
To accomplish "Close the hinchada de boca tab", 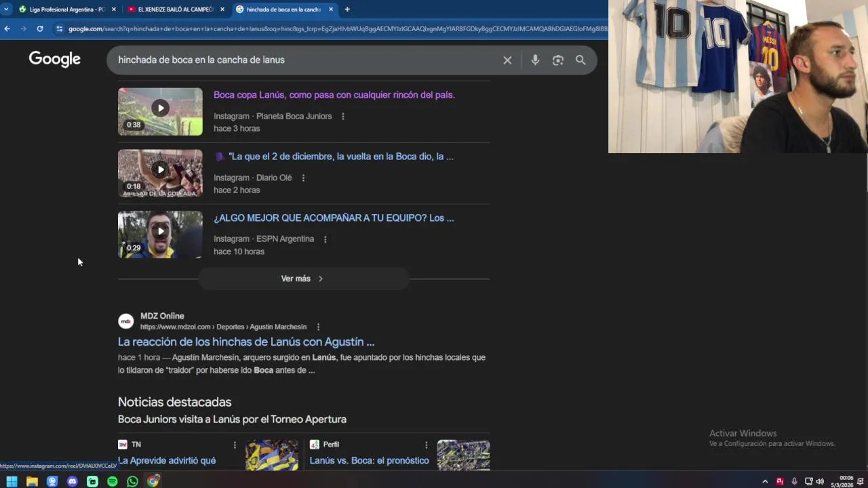I will tap(331, 9).
